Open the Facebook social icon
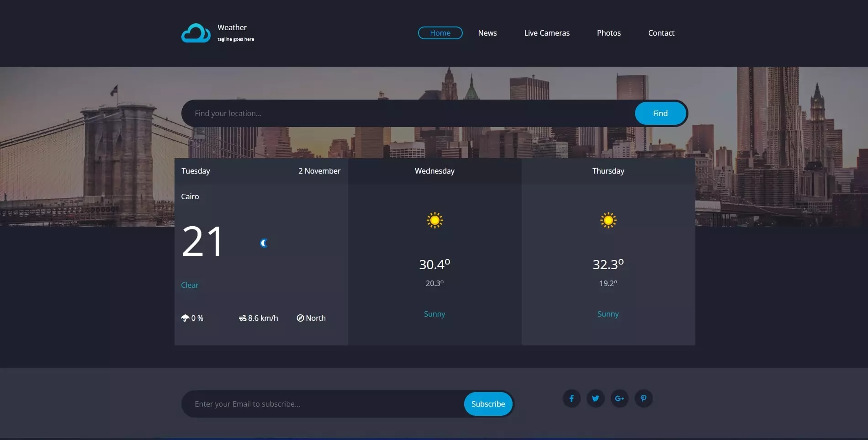The height and width of the screenshot is (440, 868). click(x=572, y=398)
